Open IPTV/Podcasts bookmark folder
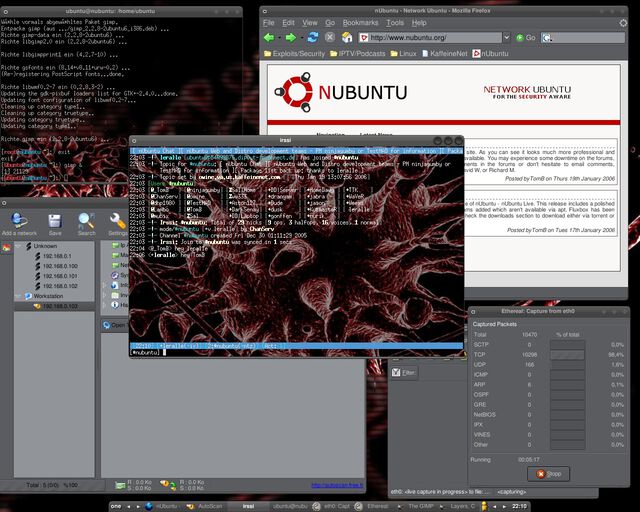Screen dimensions: 640x512 (x=358, y=53)
